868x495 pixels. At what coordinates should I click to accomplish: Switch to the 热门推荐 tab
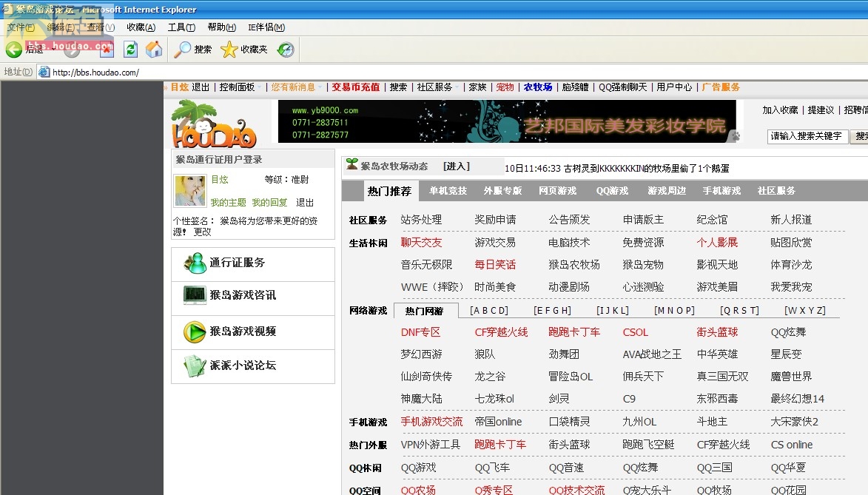pyautogui.click(x=390, y=191)
